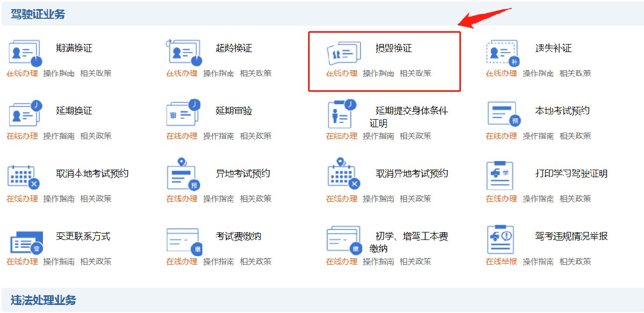
Task: Click the 遗失补证 title text
Action: coord(554,48)
